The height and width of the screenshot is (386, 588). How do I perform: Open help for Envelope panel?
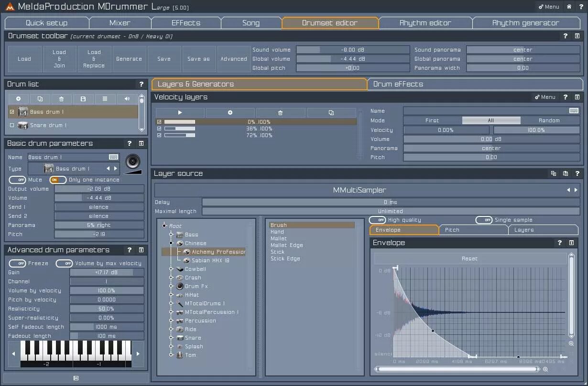point(560,243)
